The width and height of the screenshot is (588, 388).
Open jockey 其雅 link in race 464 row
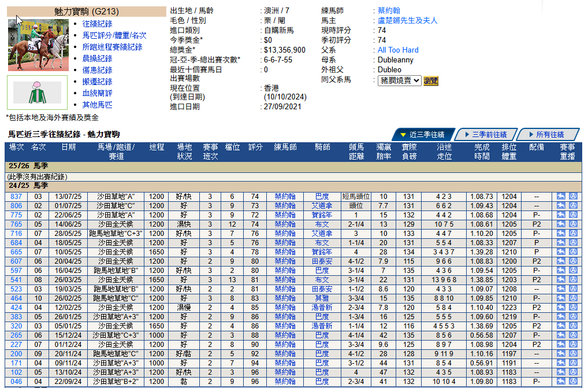(322, 298)
